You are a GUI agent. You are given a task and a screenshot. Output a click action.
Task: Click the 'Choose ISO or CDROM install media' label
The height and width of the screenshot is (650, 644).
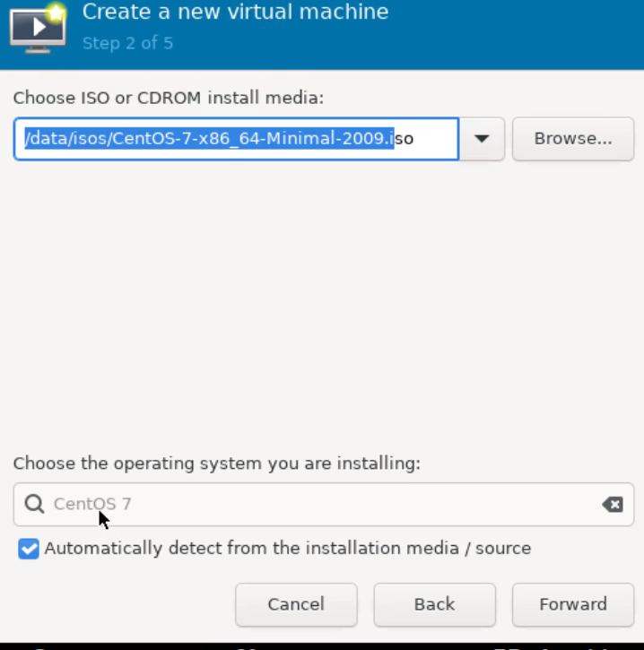pos(168,97)
